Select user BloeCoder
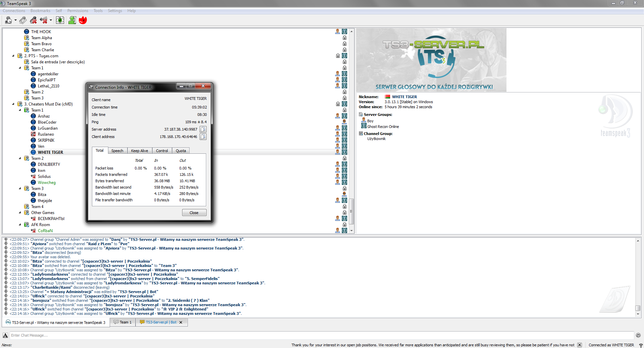Viewport: 644px width, 348px height. 47,122
